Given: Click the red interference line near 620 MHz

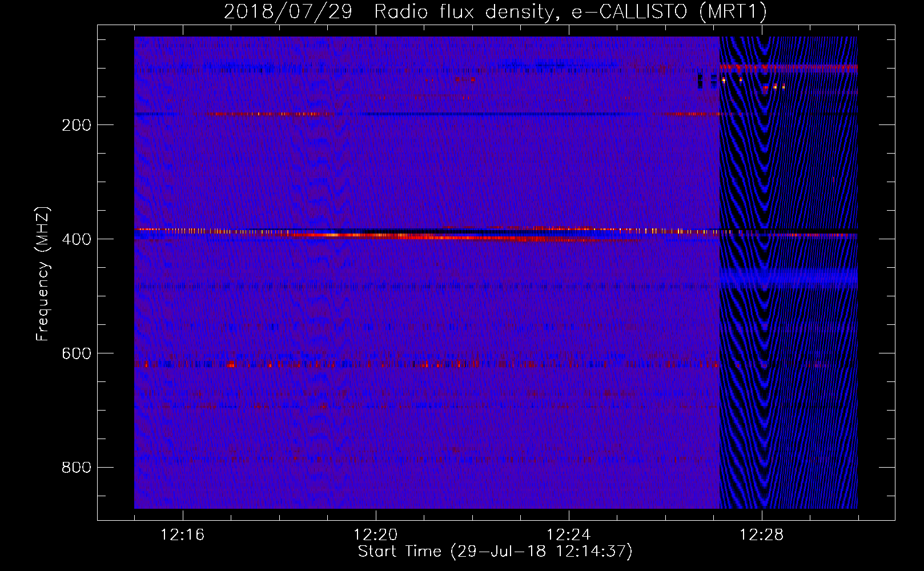Looking at the screenshot, I should coord(427,364).
